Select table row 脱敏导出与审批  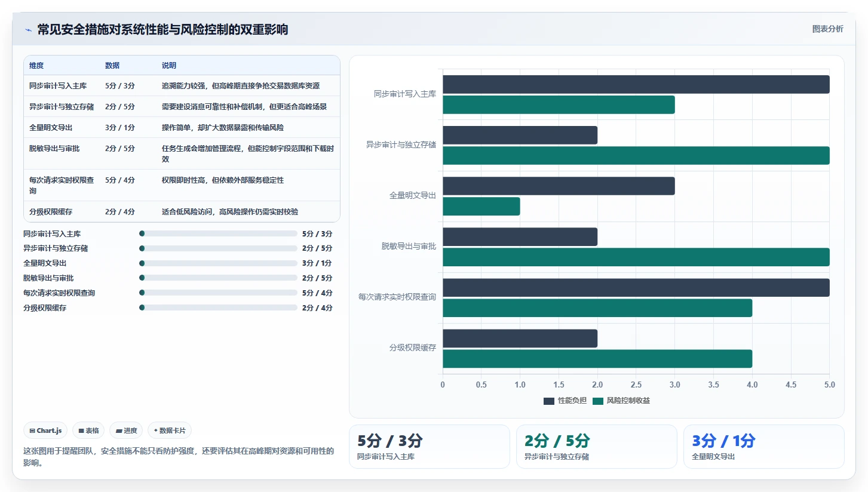(x=182, y=153)
